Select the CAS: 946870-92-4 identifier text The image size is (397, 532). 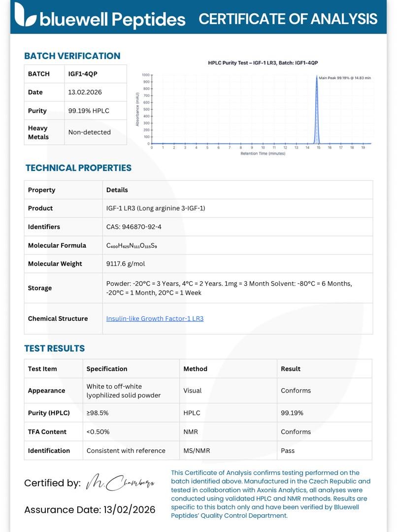pos(133,227)
